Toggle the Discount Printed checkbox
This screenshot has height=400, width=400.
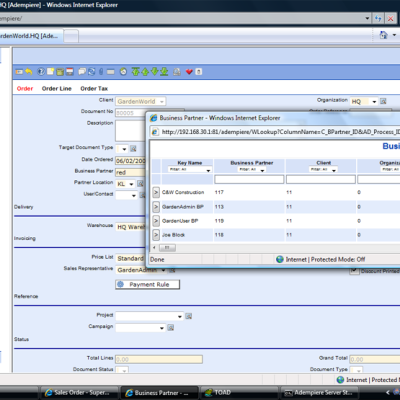pyautogui.click(x=354, y=271)
